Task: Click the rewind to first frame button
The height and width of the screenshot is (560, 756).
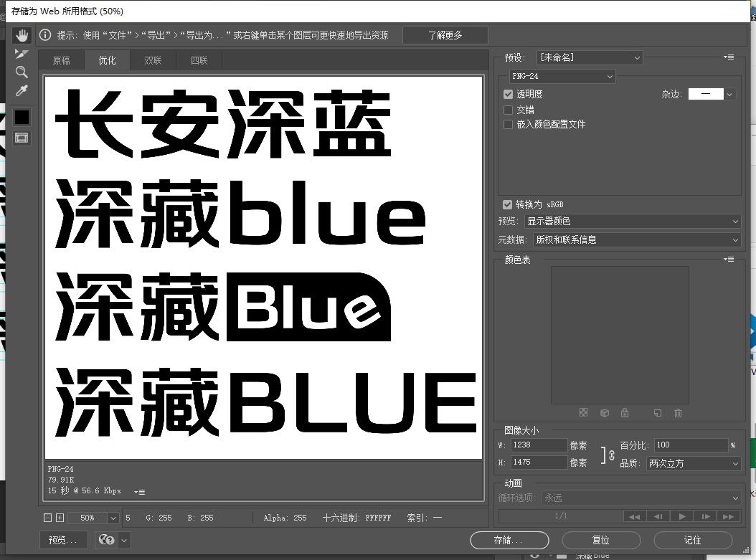Action: pyautogui.click(x=634, y=516)
